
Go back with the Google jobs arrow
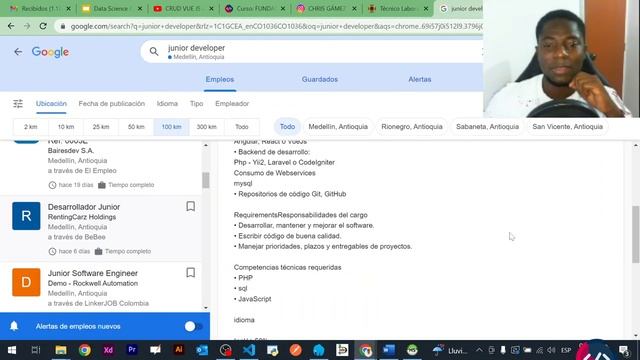point(18,52)
